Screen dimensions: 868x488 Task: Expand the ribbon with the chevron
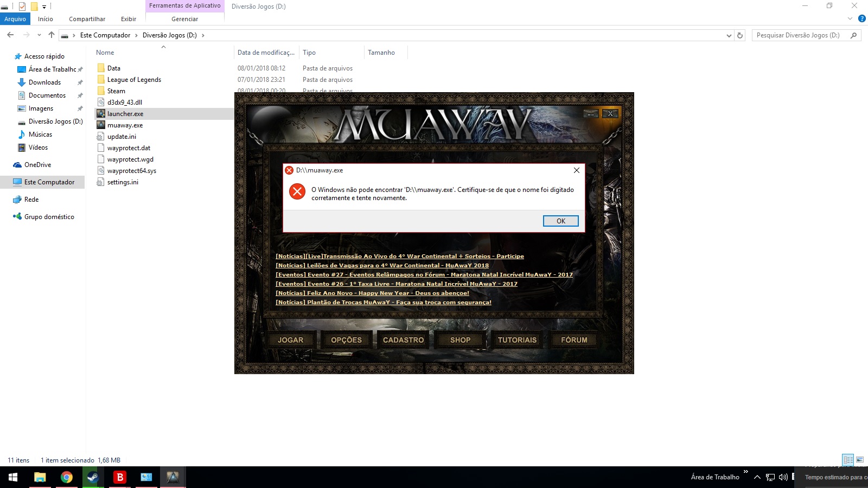click(x=850, y=19)
